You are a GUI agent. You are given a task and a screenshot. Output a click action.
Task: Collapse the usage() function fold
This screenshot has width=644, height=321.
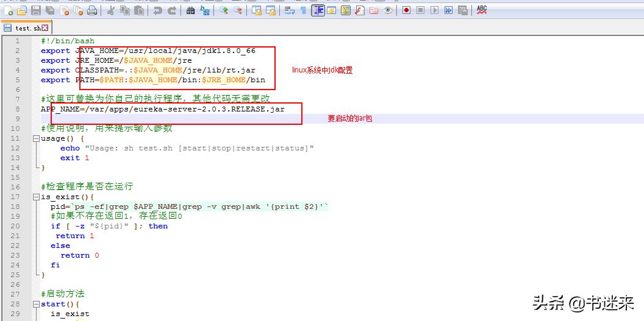[36, 138]
